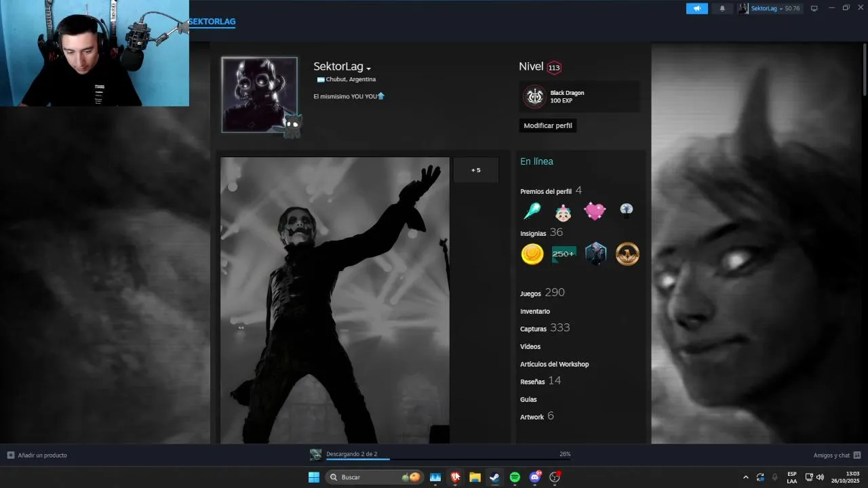Open the dark hexagon badge
The image size is (868, 488).
tap(595, 254)
